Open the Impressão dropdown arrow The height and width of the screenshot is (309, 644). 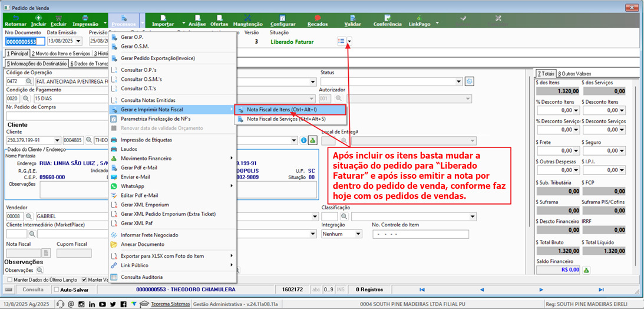(105, 22)
